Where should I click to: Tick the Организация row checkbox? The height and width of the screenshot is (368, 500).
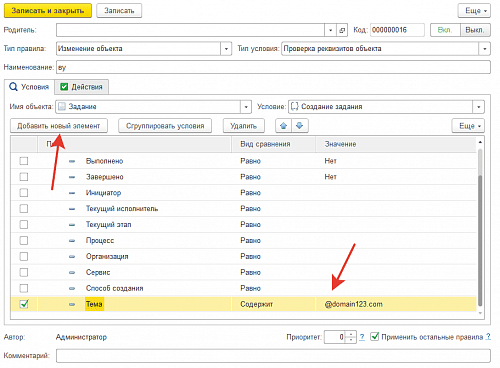[24, 256]
